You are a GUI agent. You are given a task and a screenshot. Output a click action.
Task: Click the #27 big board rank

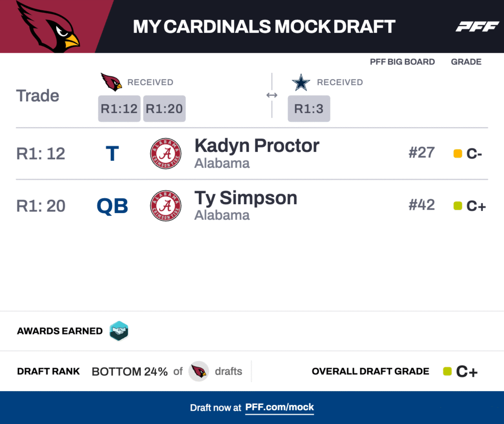(x=421, y=152)
